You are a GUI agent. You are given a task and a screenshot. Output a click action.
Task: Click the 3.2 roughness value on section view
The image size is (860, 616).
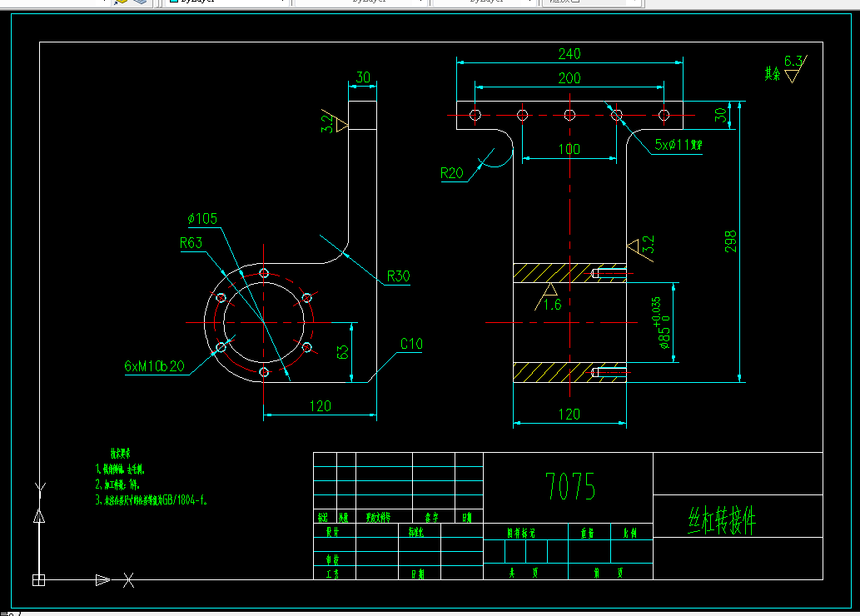[x=649, y=244]
